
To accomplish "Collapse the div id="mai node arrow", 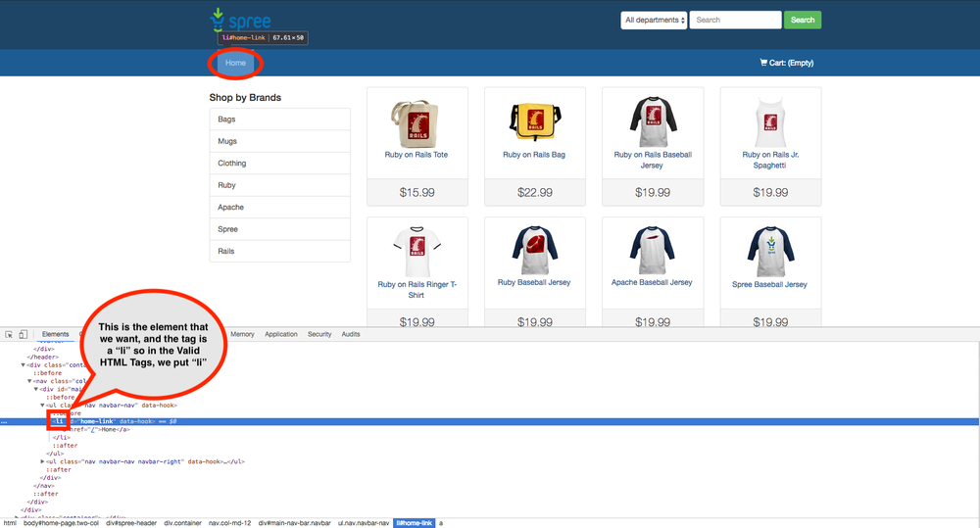I will click(x=35, y=389).
